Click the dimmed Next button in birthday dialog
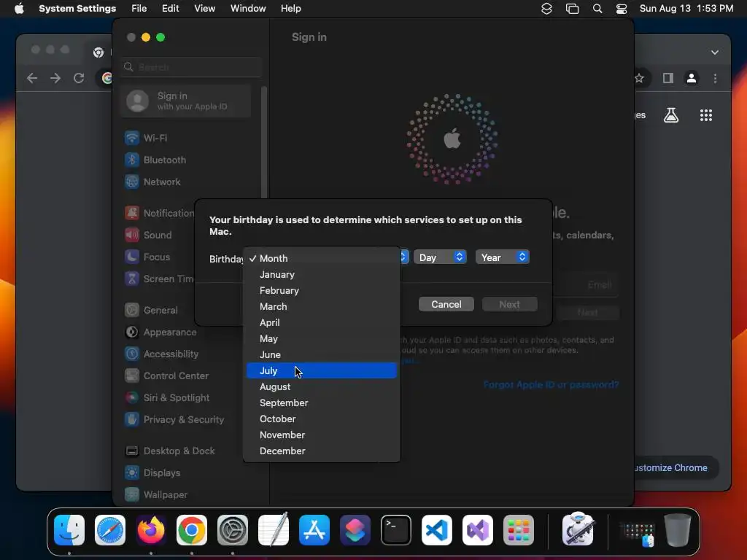Image resolution: width=747 pixels, height=560 pixels. tap(509, 304)
